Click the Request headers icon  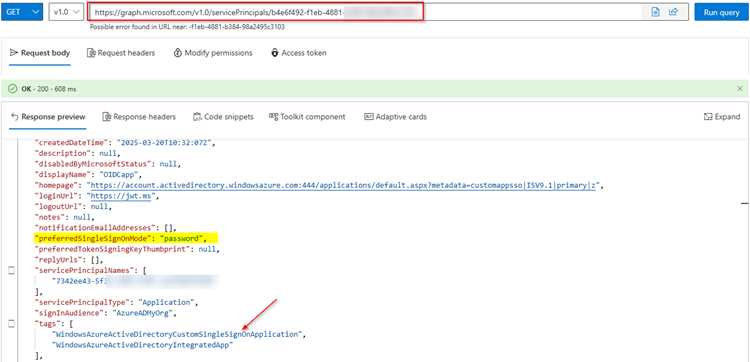pyautogui.click(x=91, y=53)
